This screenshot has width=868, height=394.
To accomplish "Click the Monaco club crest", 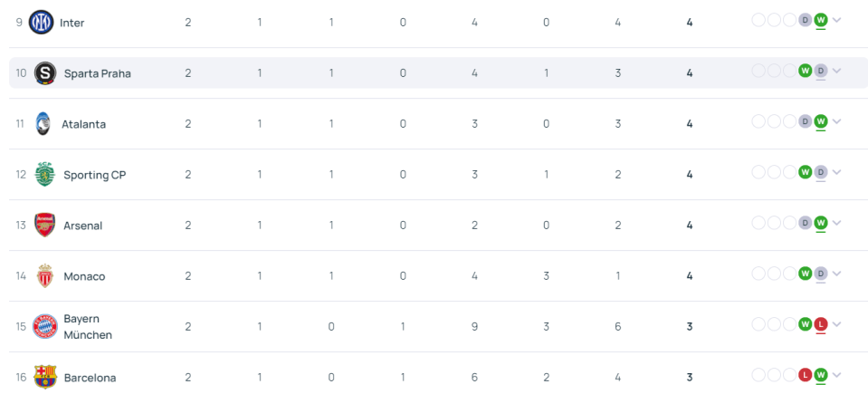I will [45, 276].
